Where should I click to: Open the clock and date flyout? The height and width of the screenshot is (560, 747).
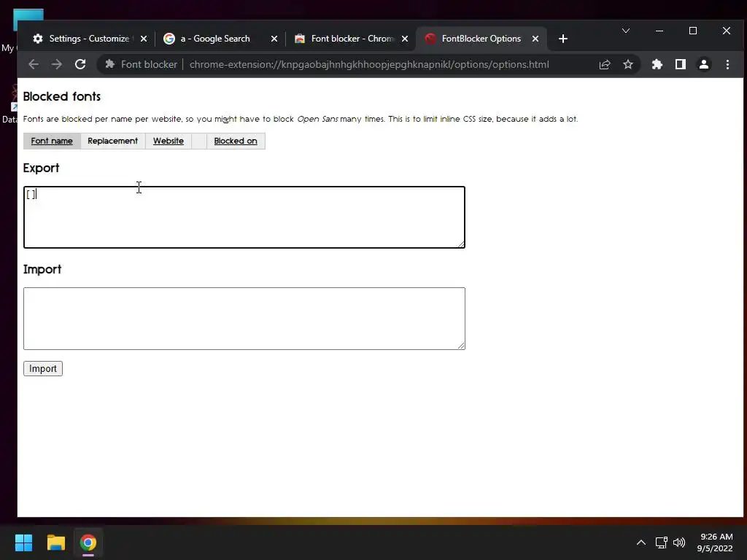[715, 542]
